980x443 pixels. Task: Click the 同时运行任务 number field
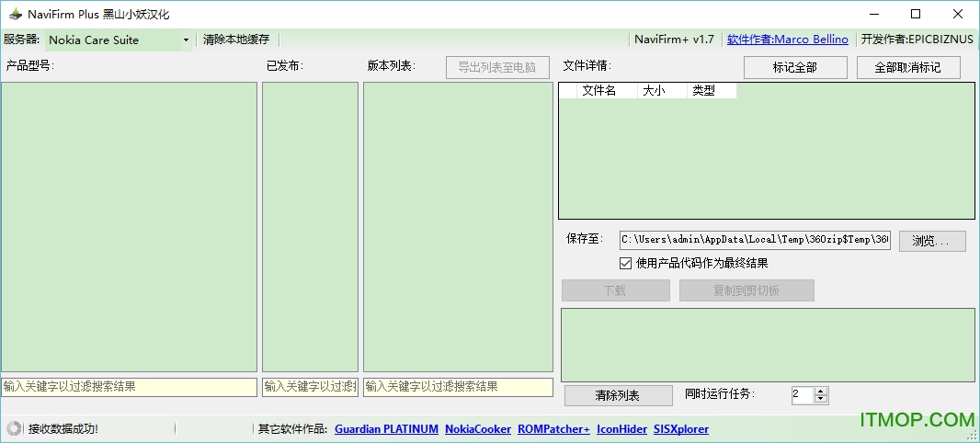[x=803, y=395]
